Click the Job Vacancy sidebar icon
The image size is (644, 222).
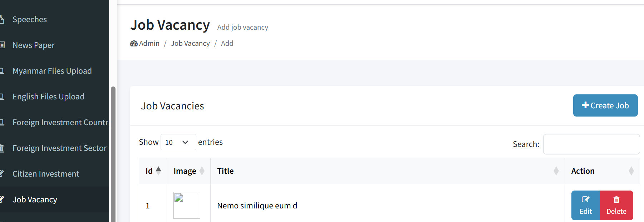3,199
